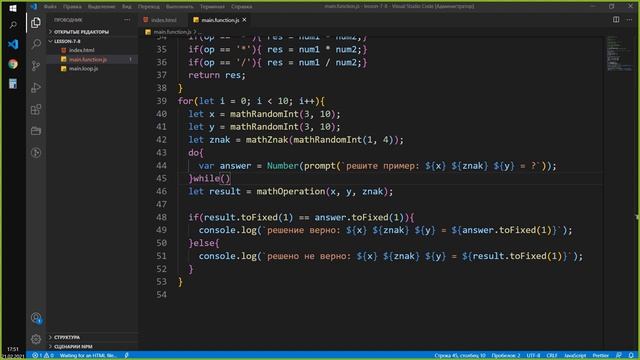640x360 pixels.
Task: Open Windows taskbar search
Action: pos(13,25)
